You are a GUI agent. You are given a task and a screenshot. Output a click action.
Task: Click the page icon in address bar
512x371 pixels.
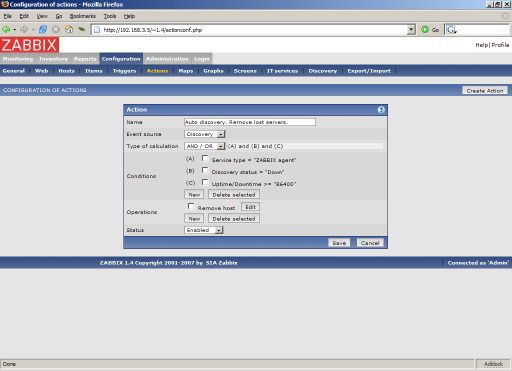pos(97,30)
